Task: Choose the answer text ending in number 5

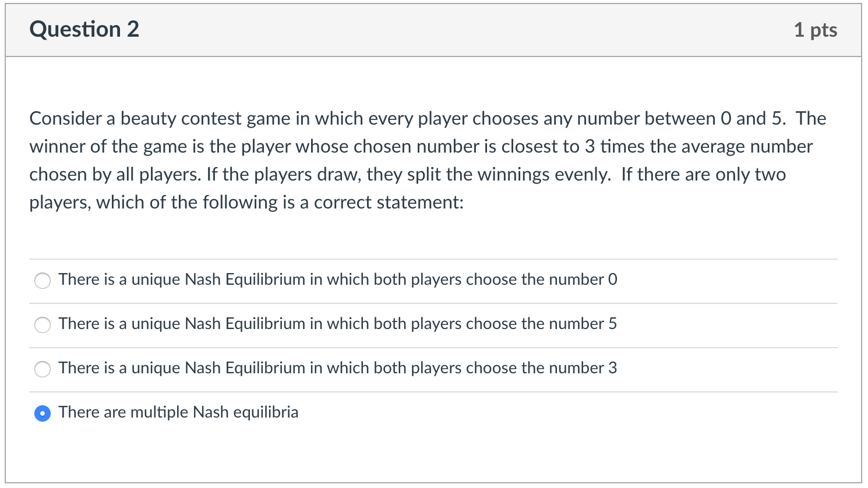Action: [x=338, y=324]
